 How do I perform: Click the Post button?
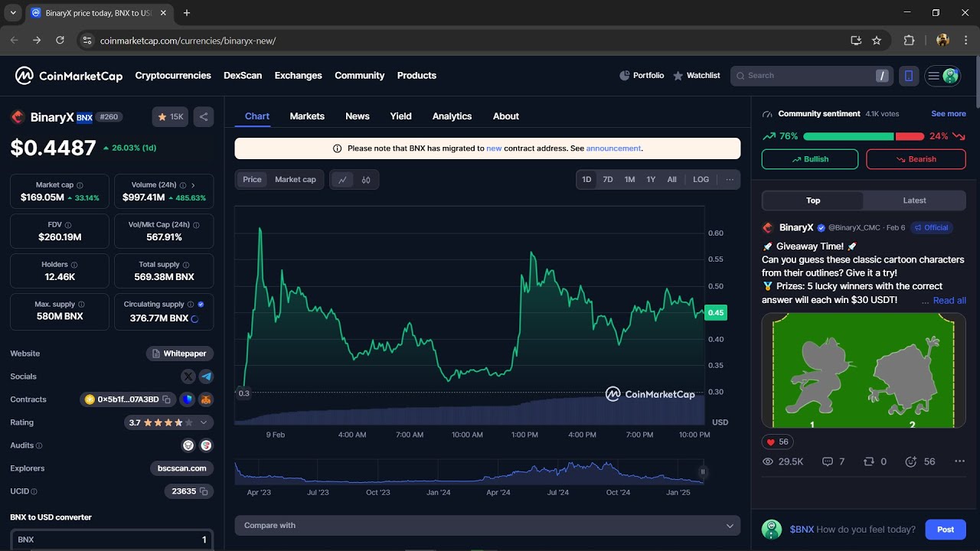[x=946, y=530]
